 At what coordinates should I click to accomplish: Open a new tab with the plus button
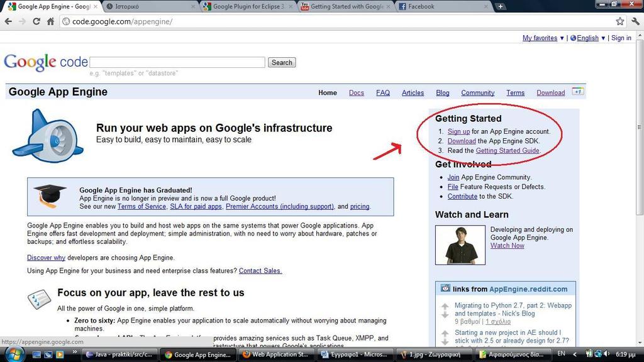[500, 6]
